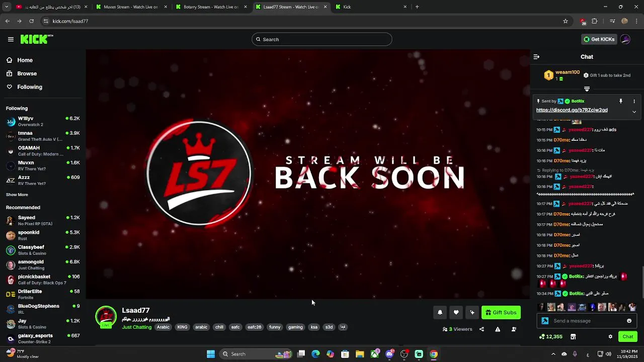Click the Send a message field

coord(586,321)
